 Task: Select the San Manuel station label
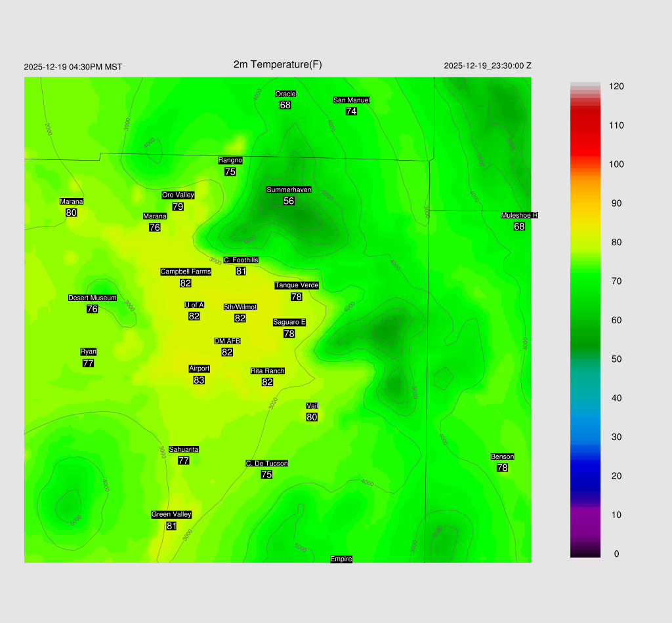click(x=351, y=100)
